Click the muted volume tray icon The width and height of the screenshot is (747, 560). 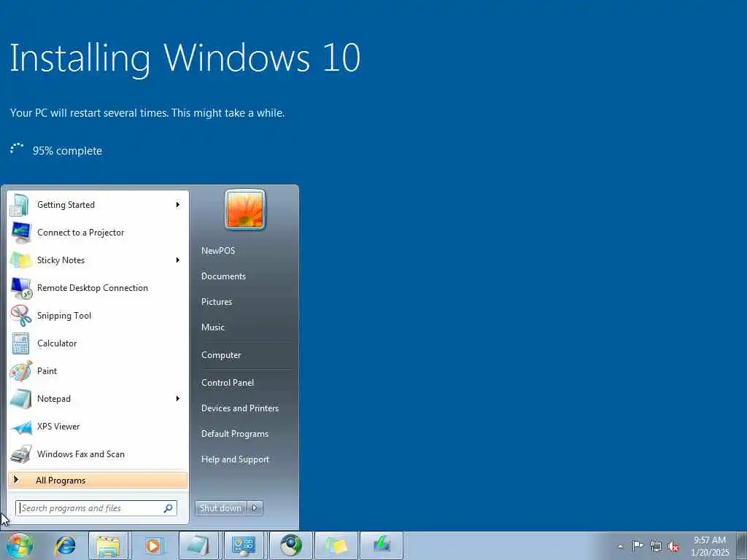pos(673,547)
